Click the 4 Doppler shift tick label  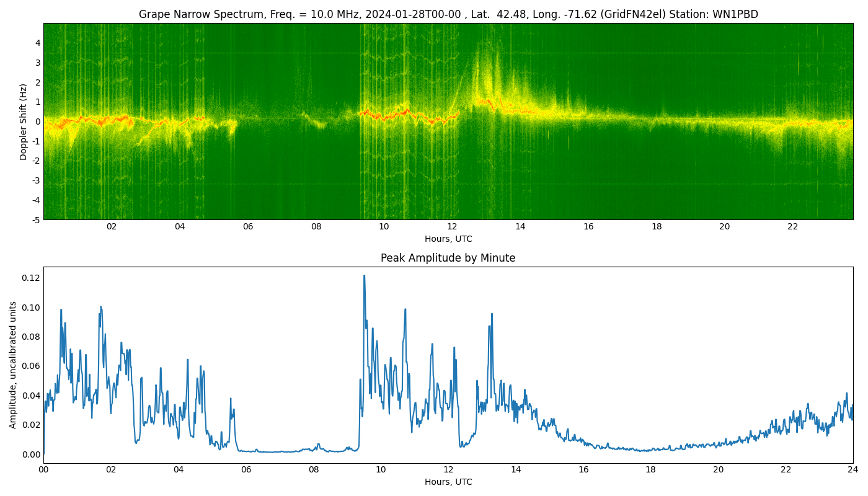[38, 43]
